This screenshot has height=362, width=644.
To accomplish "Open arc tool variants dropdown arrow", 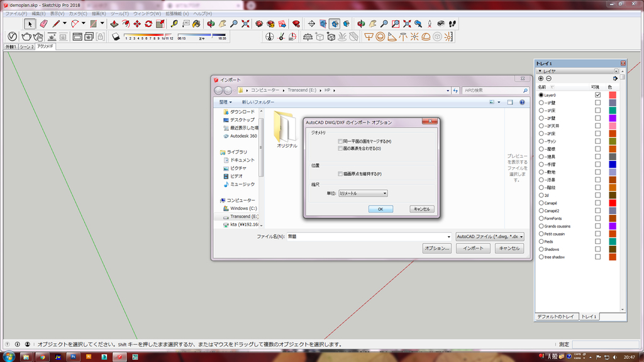I will [x=84, y=24].
